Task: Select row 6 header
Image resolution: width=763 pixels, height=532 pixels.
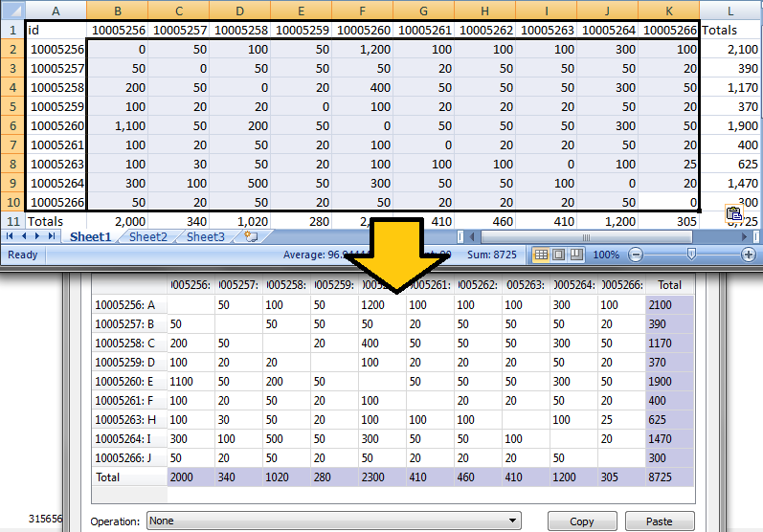Action: pos(12,126)
